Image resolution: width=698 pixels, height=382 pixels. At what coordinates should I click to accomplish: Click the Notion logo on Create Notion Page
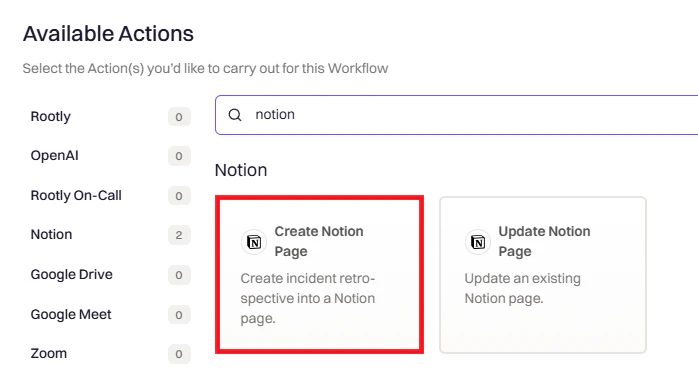coord(254,242)
